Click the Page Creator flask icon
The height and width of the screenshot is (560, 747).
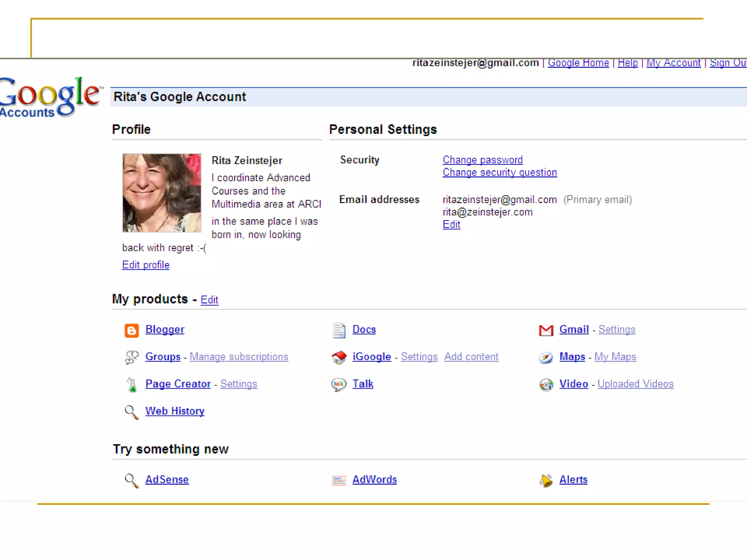coord(132,385)
